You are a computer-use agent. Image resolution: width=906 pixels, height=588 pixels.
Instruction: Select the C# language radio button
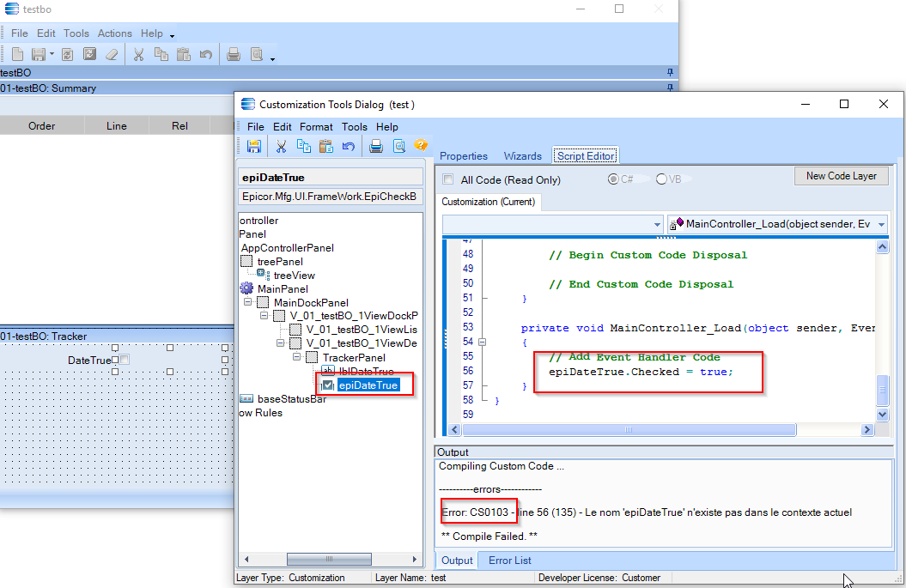(x=613, y=179)
